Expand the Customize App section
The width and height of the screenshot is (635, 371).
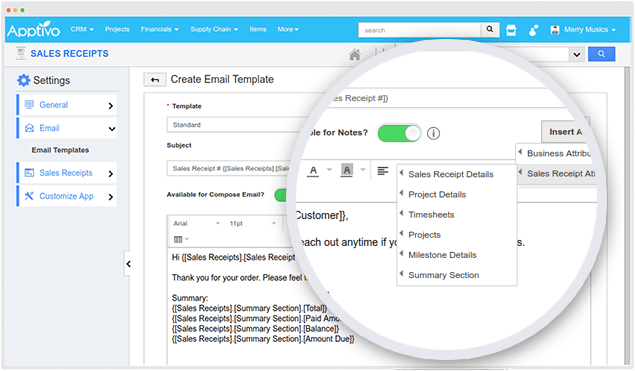coord(67,196)
